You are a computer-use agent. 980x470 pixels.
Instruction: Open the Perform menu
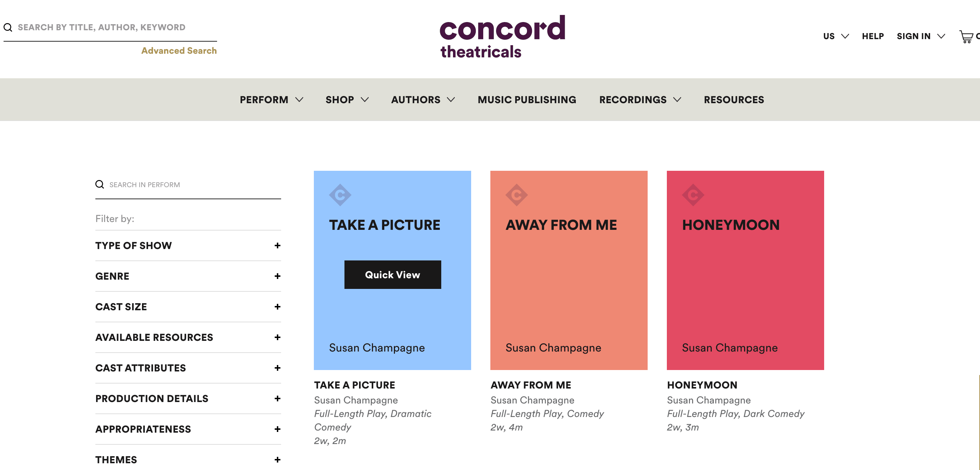[x=271, y=100]
